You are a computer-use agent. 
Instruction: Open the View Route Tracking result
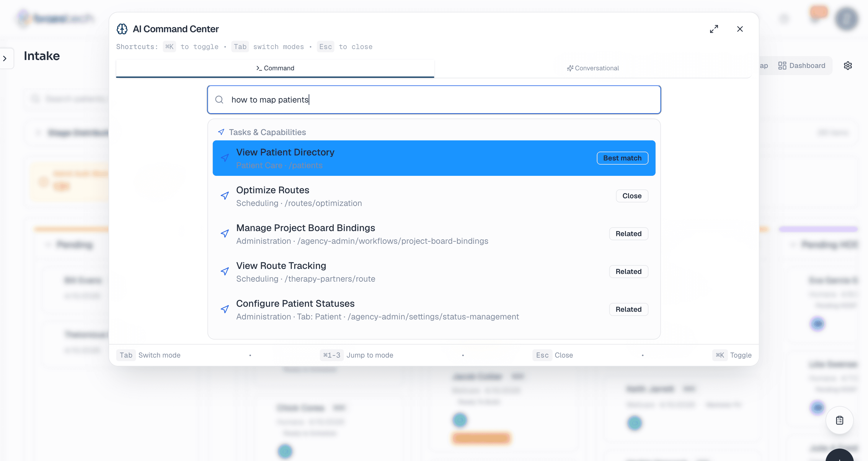pos(434,272)
